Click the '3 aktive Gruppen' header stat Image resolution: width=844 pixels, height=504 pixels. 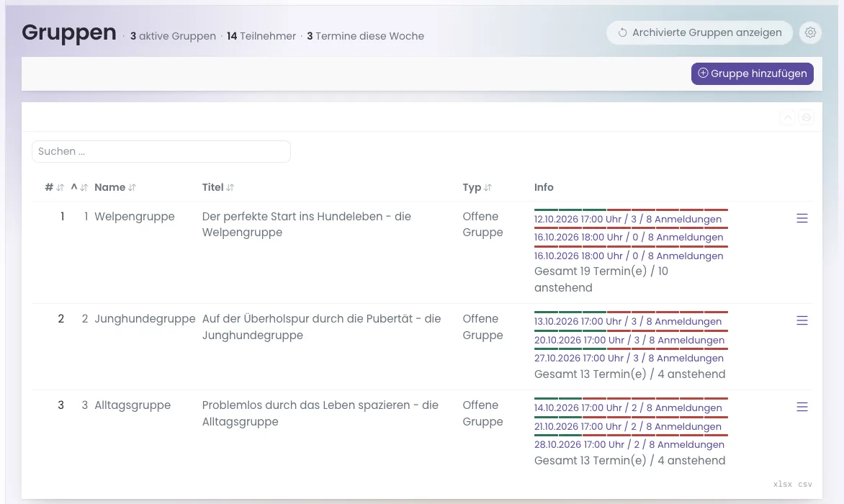(x=173, y=36)
